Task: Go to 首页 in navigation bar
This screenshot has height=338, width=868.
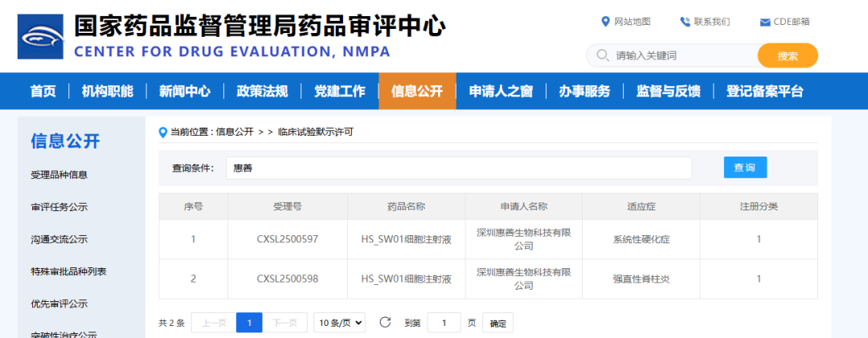Action: click(x=43, y=91)
